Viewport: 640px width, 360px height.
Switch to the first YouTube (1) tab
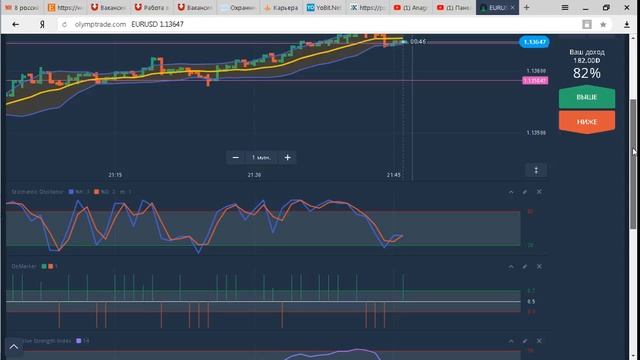[410, 7]
